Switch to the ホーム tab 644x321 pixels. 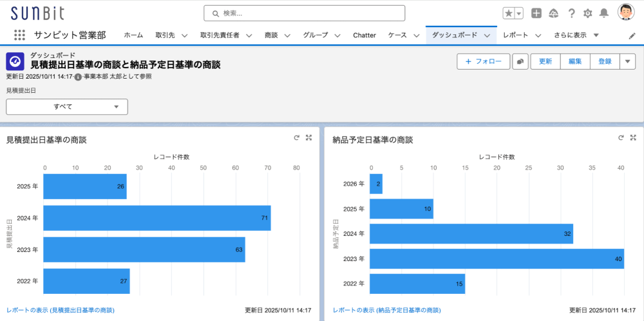(133, 35)
